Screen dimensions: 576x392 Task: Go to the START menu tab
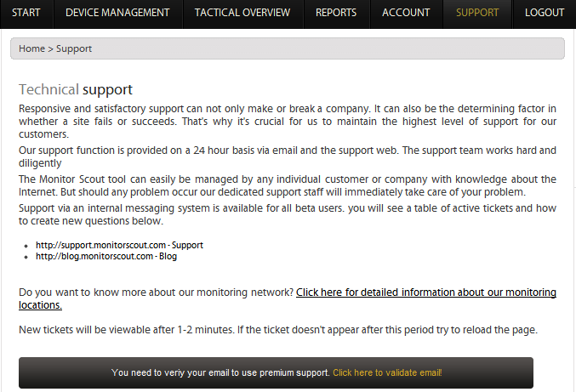[x=26, y=13]
